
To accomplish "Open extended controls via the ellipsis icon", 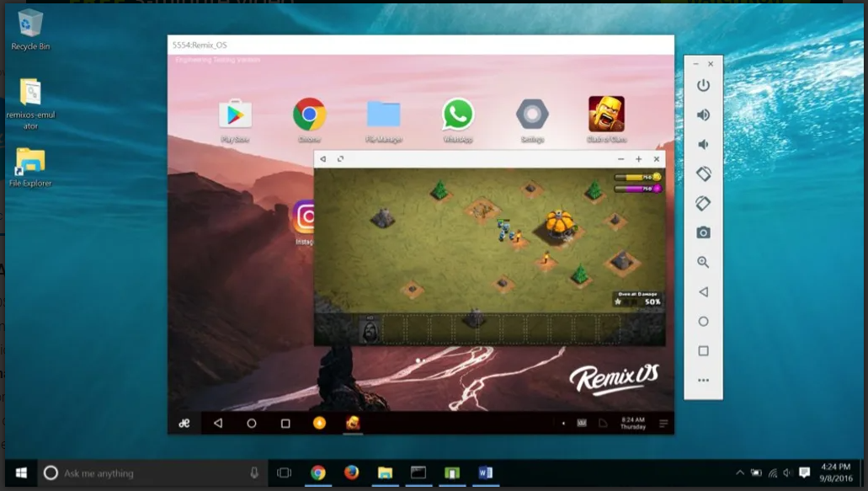I will click(703, 379).
